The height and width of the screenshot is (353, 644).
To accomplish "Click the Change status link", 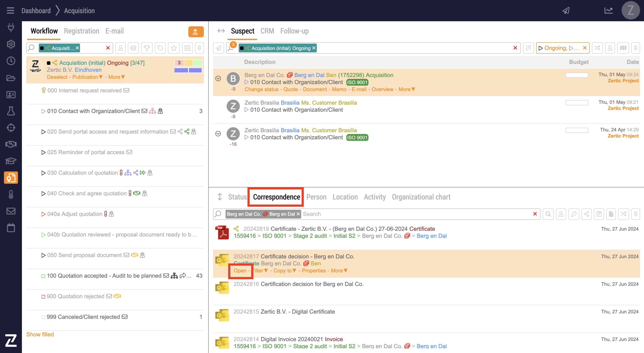I will [x=261, y=89].
